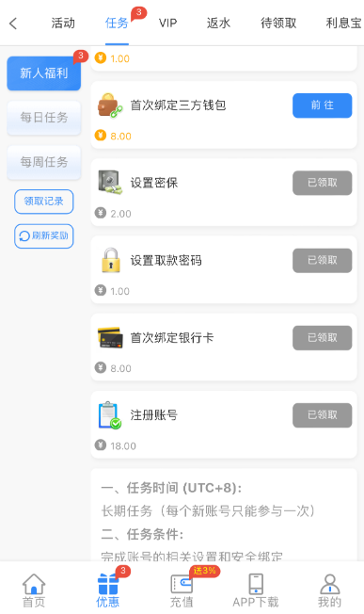Tap the clipboard icon for 注册账号
This screenshot has width=364, height=614.
click(x=110, y=415)
